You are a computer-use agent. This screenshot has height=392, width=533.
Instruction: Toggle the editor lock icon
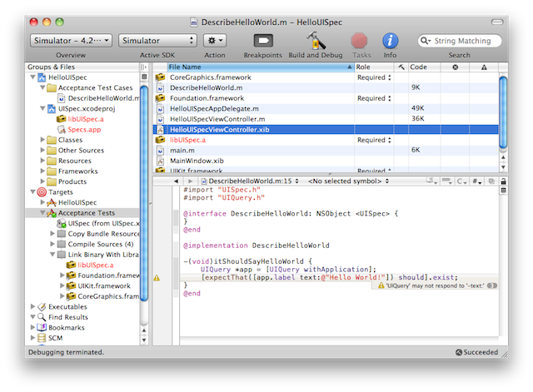point(503,181)
